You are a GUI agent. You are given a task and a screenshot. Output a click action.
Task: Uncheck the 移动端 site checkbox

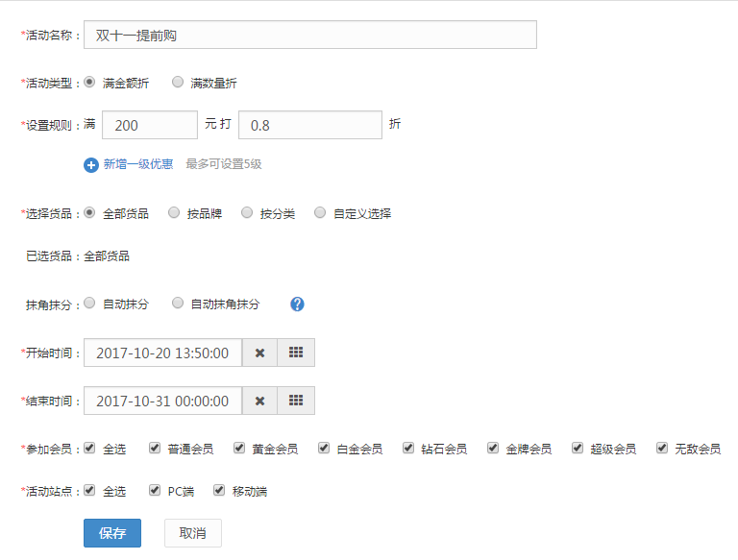point(219,491)
